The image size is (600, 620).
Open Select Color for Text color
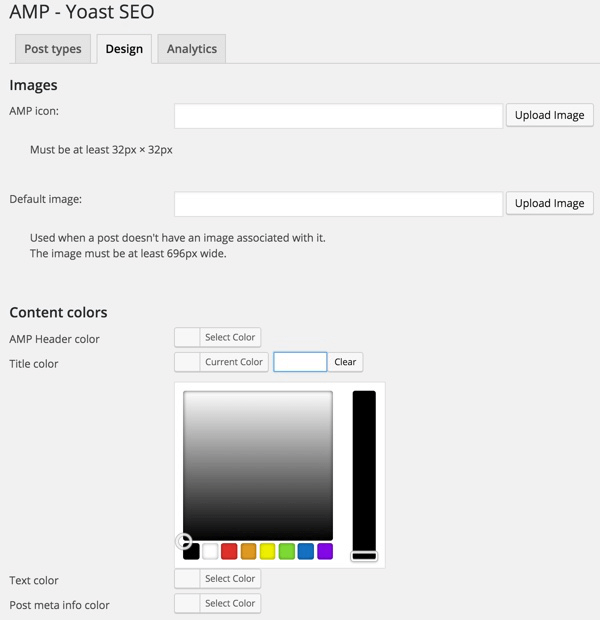(x=230, y=578)
